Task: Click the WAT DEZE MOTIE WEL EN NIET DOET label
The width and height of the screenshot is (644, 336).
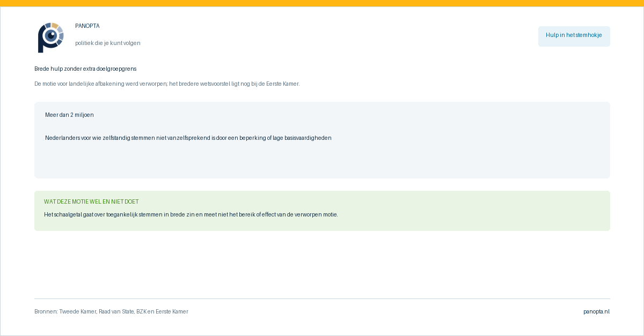Action: tap(91, 201)
